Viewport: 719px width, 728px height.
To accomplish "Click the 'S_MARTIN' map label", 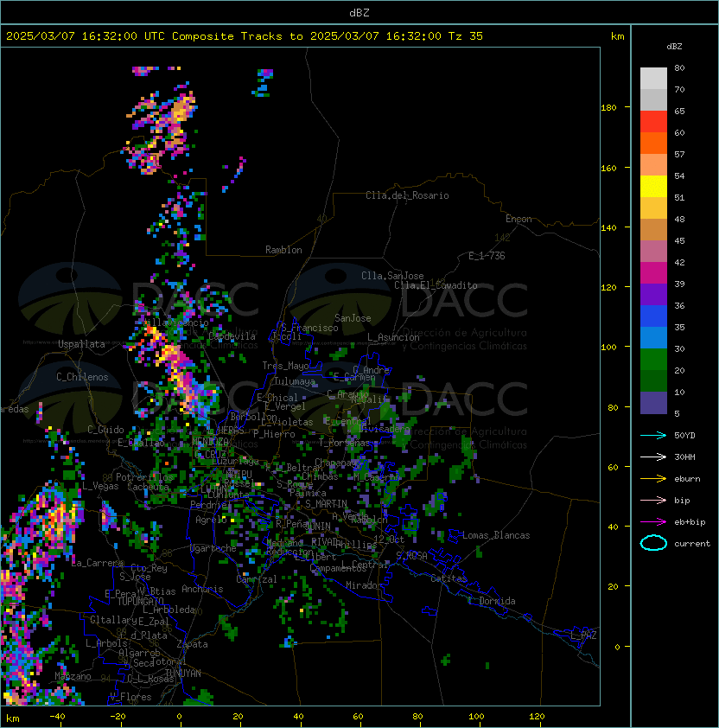I will [326, 504].
